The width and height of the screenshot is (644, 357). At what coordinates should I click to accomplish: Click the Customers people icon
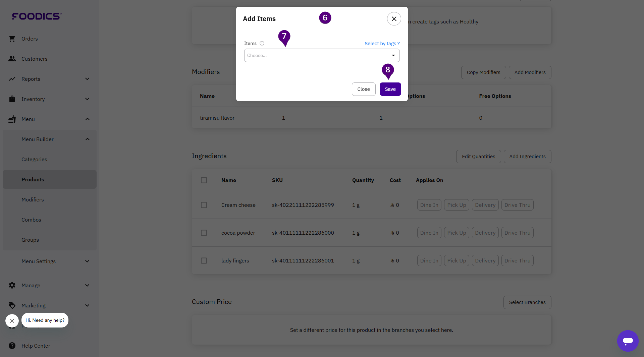tap(12, 59)
